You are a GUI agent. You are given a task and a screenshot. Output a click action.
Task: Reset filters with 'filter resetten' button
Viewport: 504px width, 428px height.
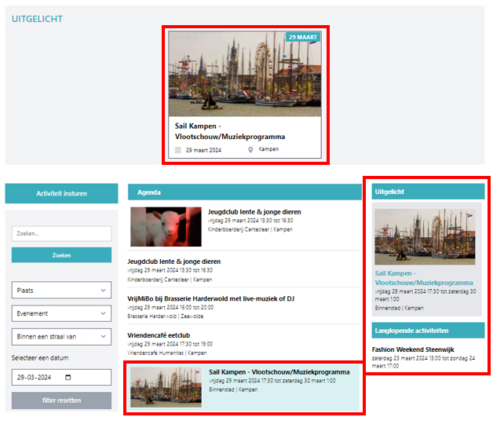click(x=61, y=401)
